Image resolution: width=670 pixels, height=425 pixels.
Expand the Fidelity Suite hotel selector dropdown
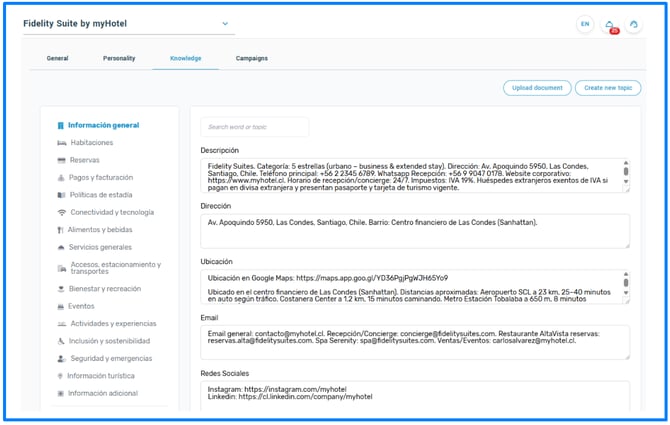(x=225, y=23)
